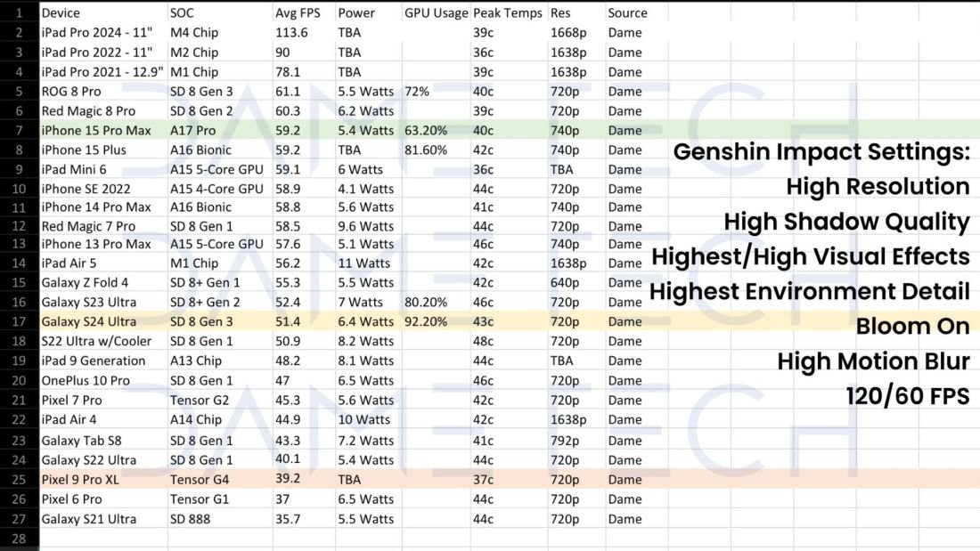Viewport: 980px width, 551px height.
Task: Click the 'Tensor G1' cell
Action: 220,499
